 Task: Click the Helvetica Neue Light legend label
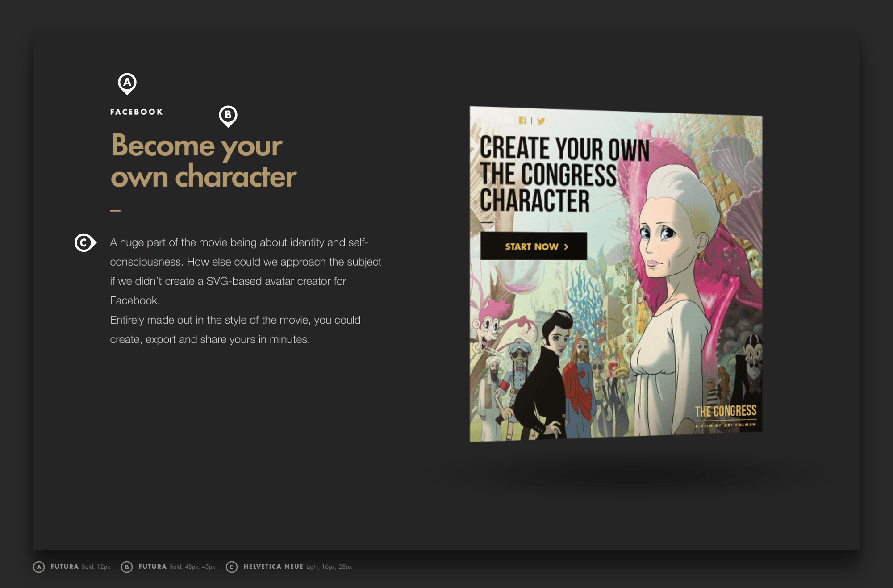(297, 567)
